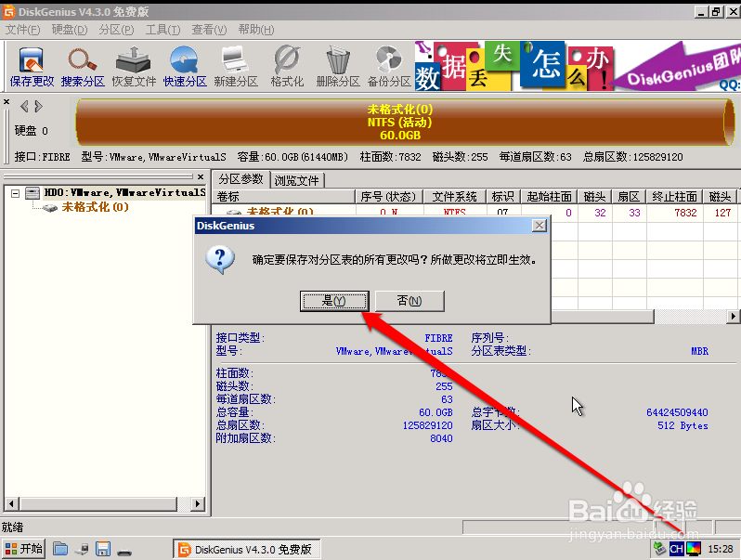This screenshot has height=560, width=741.
Task: Click the 15:28 system clock
Action: [x=721, y=549]
